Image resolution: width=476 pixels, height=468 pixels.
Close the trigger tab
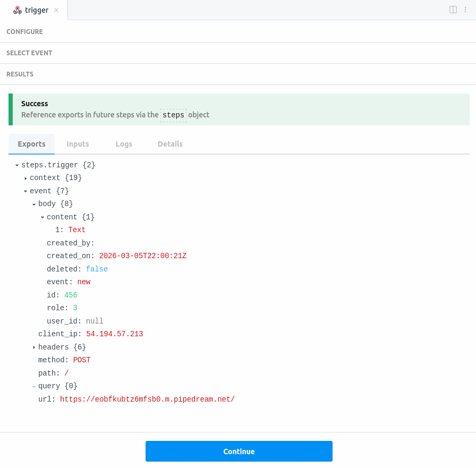(x=57, y=10)
